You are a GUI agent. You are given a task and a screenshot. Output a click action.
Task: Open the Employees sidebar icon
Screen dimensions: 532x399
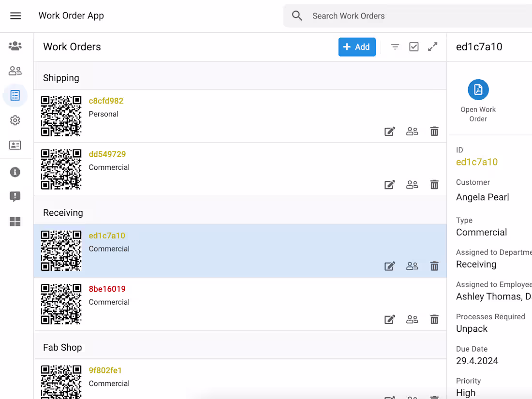[x=15, y=70]
